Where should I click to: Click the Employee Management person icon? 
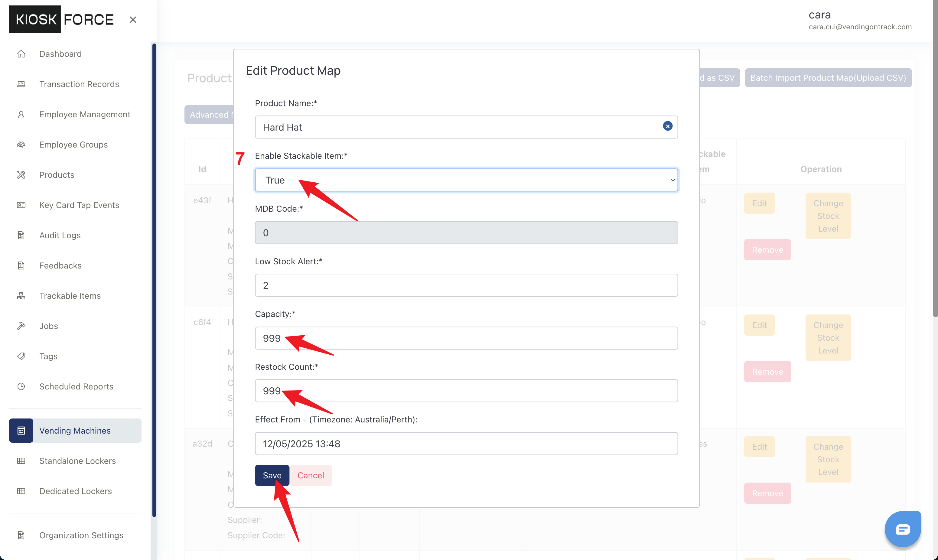21,114
